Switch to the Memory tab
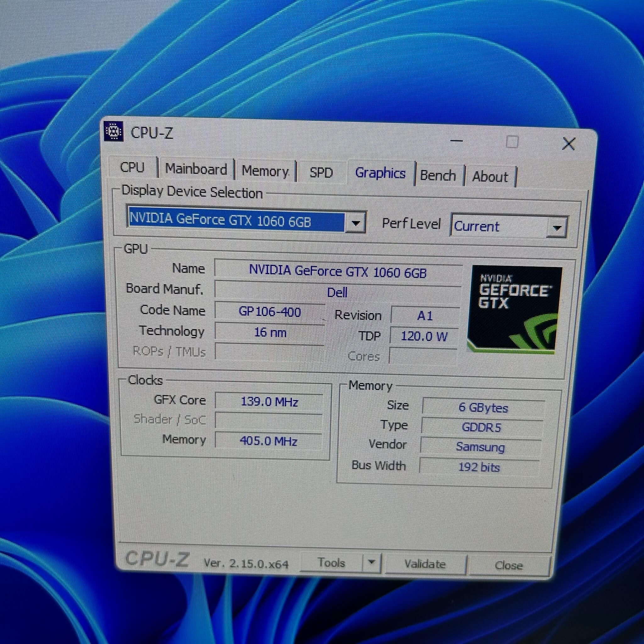The height and width of the screenshot is (644, 644). click(x=265, y=171)
